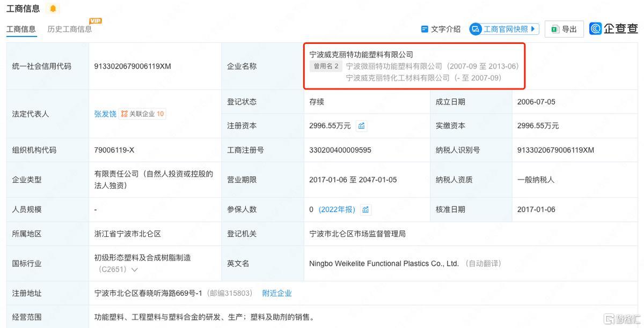Click the 导出 export button
This screenshot has height=328, width=644.
(x=563, y=29)
